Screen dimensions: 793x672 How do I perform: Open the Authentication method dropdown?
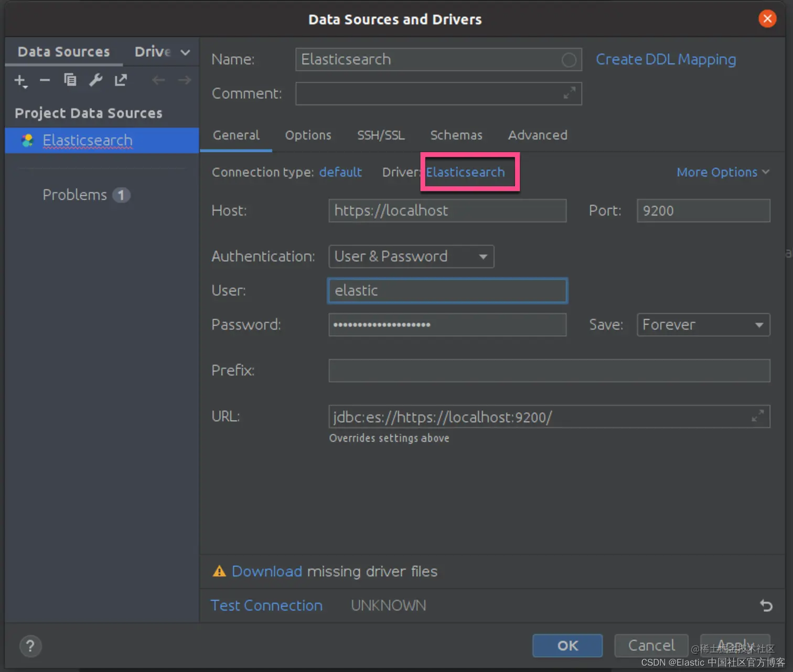(x=411, y=257)
